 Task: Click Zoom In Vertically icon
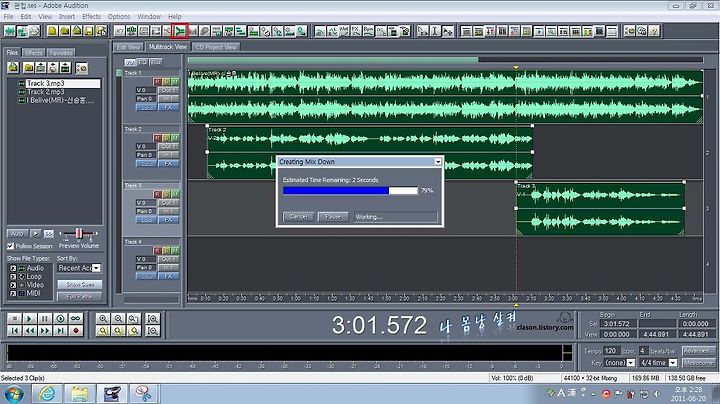(152, 319)
